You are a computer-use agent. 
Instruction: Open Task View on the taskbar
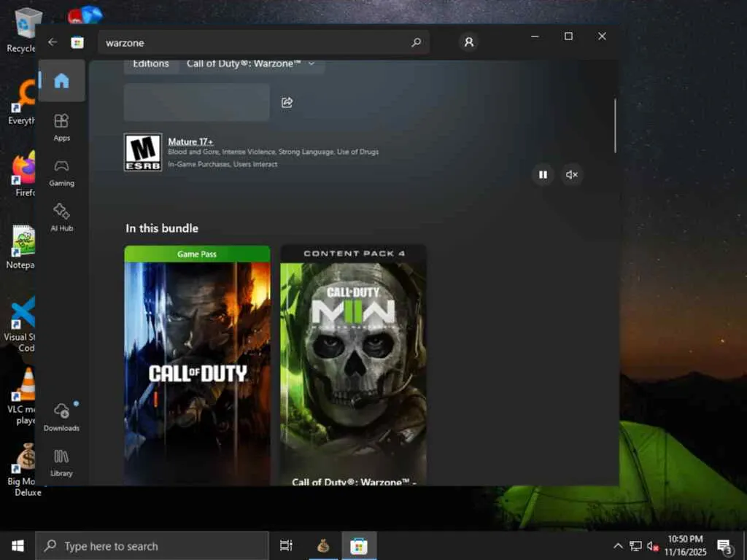(286, 545)
